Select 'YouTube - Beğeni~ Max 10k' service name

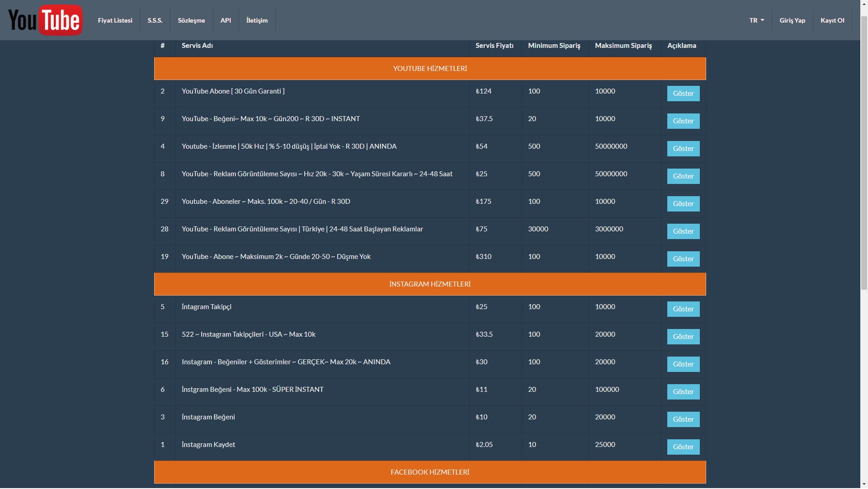(271, 119)
